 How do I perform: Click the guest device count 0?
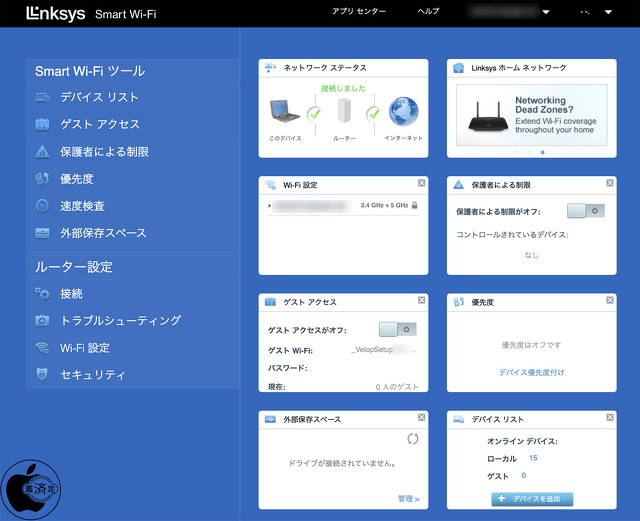(524, 476)
